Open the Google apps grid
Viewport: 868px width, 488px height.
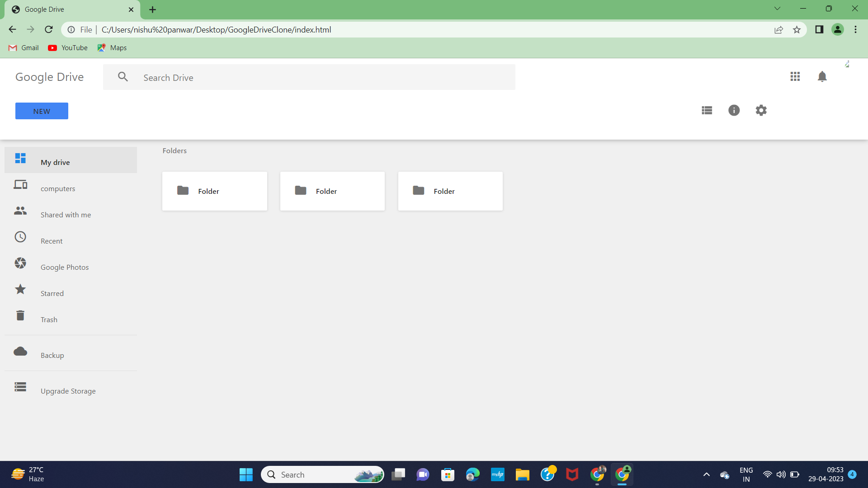(x=796, y=76)
